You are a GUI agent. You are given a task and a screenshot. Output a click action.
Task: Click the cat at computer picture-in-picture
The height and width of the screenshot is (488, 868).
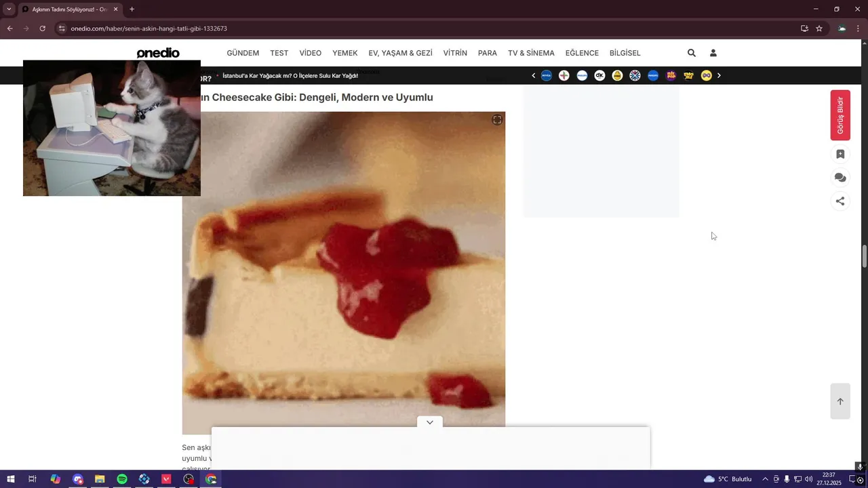click(112, 128)
